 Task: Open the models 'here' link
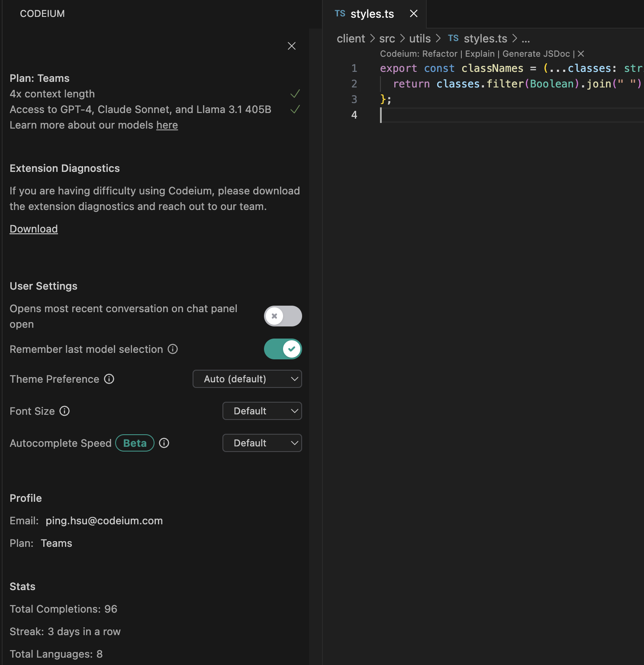tap(167, 125)
